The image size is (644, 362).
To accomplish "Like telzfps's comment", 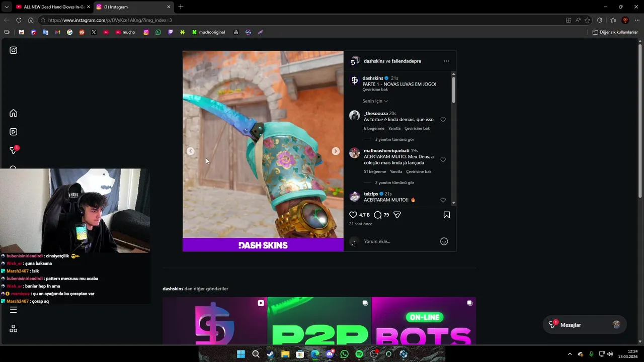I will pyautogui.click(x=443, y=200).
